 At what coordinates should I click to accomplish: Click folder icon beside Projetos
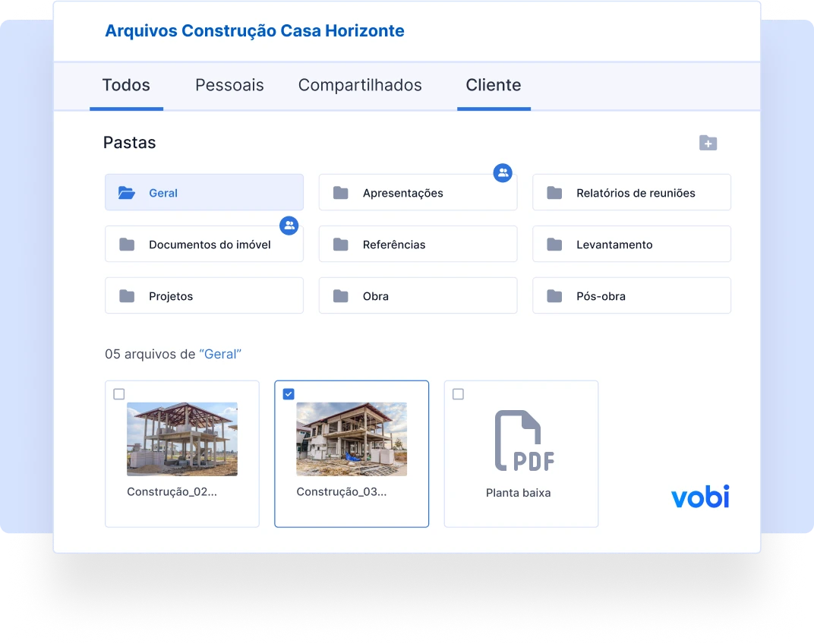(127, 296)
